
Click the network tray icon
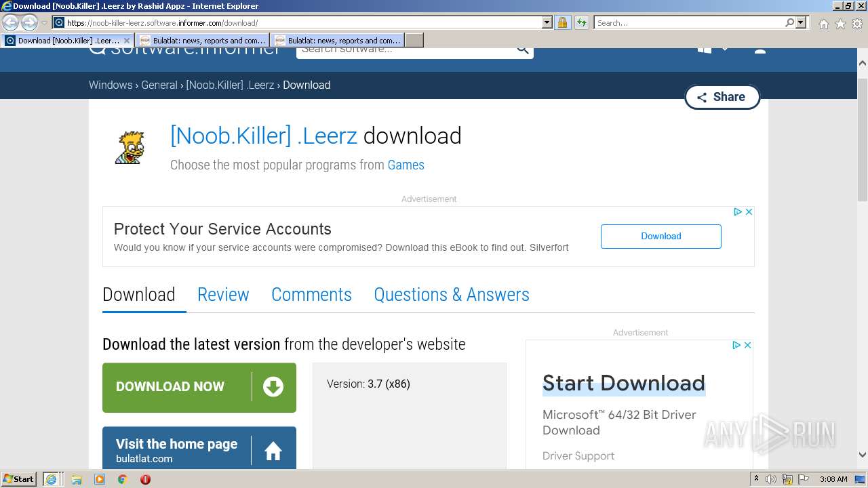pos(789,479)
